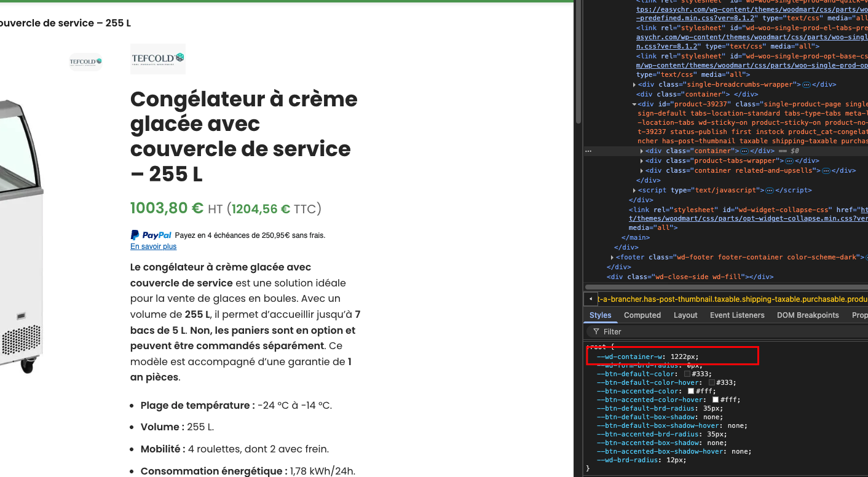Click the small Tefcold brand logo thumbnail
Viewport: 868px width, 477px height.
[85, 61]
